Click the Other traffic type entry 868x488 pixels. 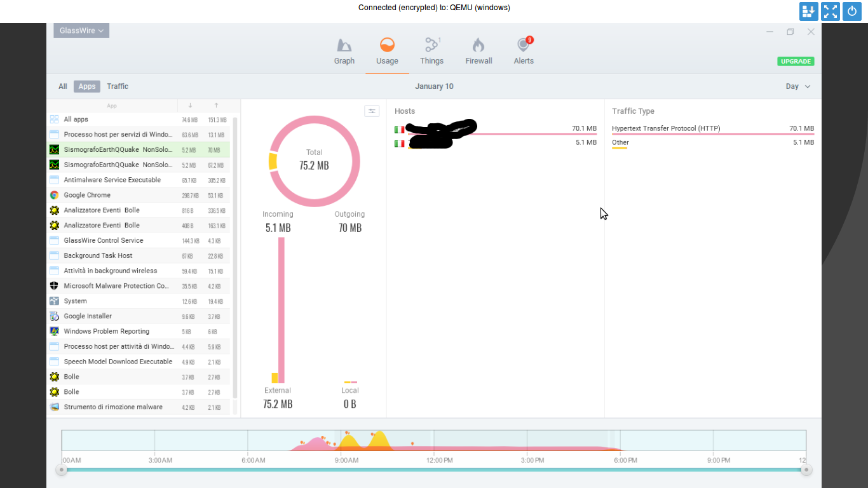click(x=620, y=143)
